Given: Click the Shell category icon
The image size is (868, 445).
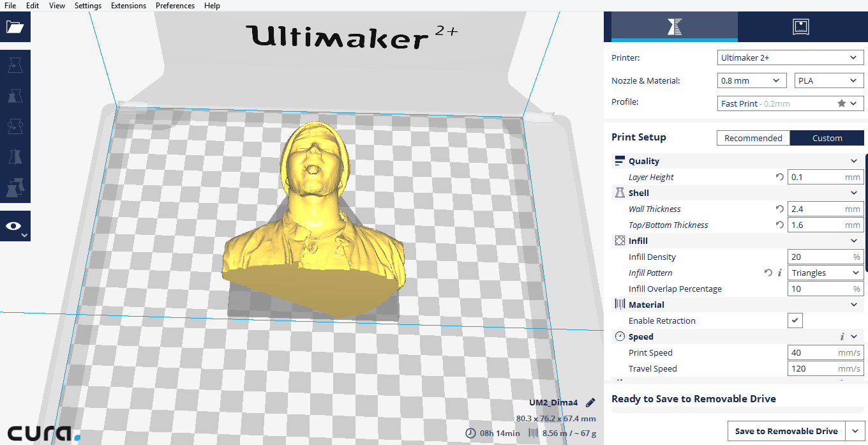Looking at the screenshot, I should (x=619, y=193).
